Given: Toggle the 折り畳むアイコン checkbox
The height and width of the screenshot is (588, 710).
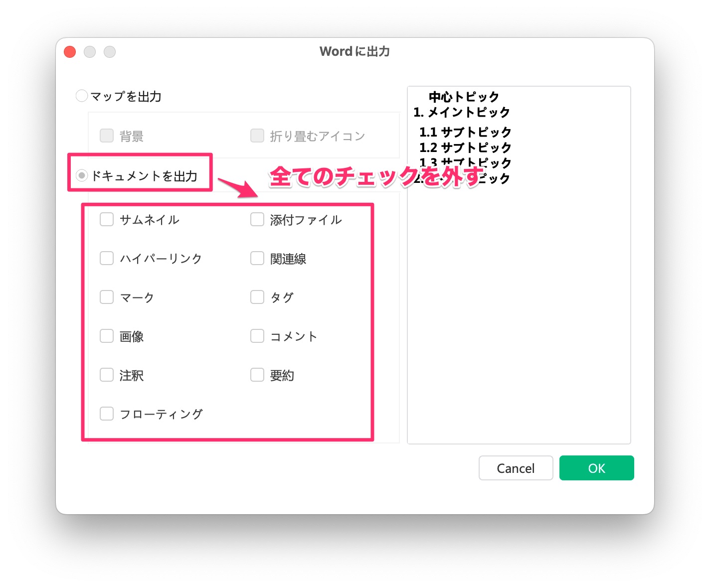Looking at the screenshot, I should (257, 136).
